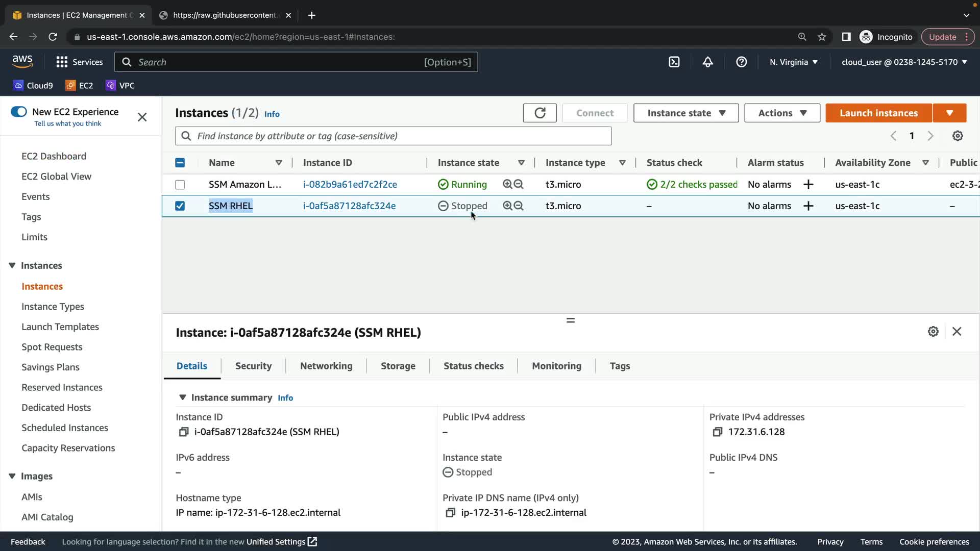
Task: Toggle the New EC2 Experience switch
Action: [x=19, y=112]
